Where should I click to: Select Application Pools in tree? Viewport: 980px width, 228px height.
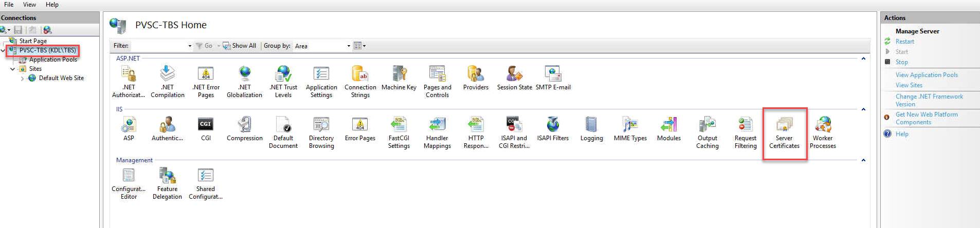[53, 60]
